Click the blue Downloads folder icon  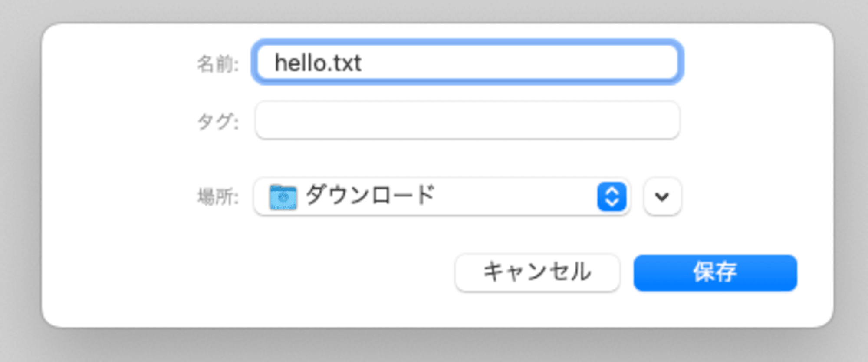pyautogui.click(x=283, y=197)
